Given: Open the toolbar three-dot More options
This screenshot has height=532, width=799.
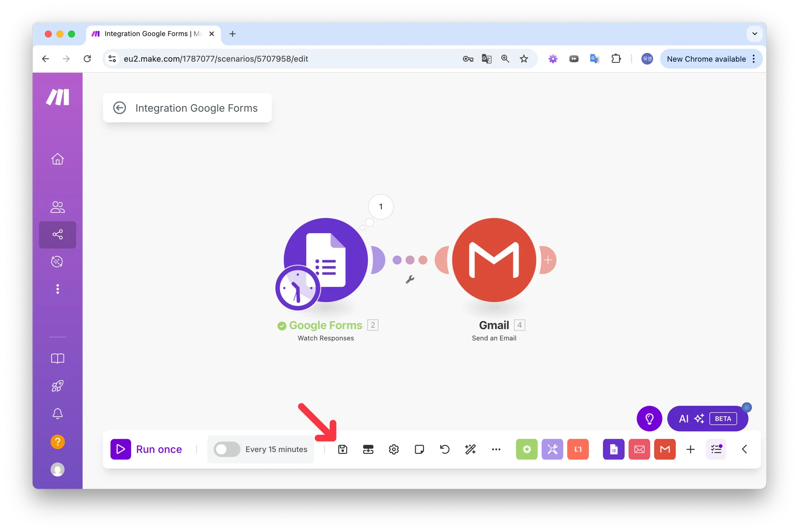Looking at the screenshot, I should pyautogui.click(x=496, y=449).
